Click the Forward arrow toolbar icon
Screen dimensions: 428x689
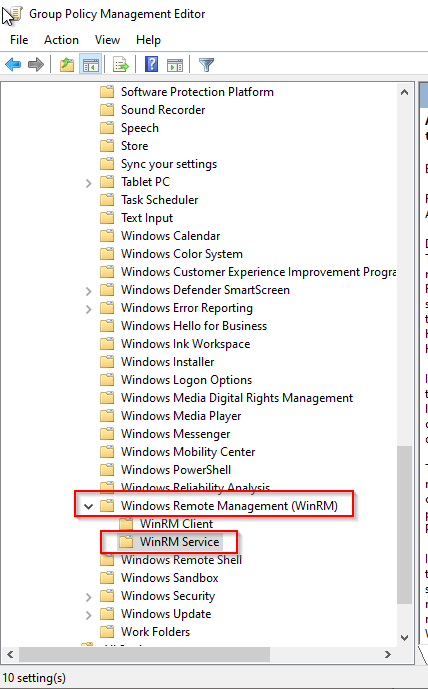coord(36,65)
